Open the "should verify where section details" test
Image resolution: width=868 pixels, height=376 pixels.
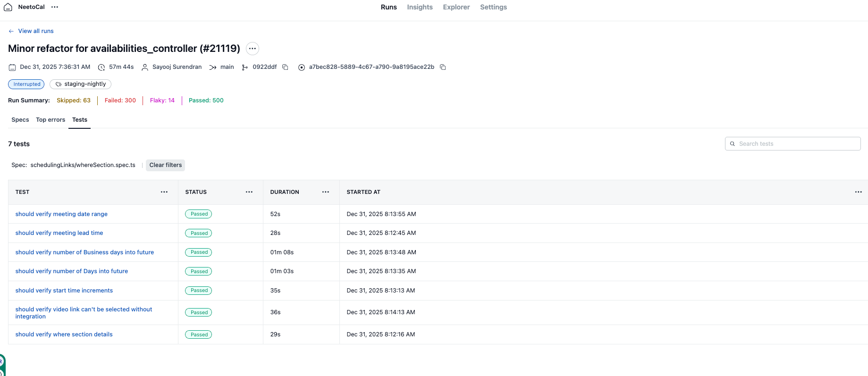[x=64, y=334]
